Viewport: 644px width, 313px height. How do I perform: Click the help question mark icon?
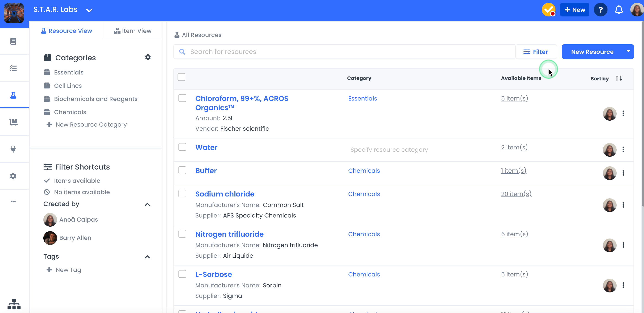[600, 10]
